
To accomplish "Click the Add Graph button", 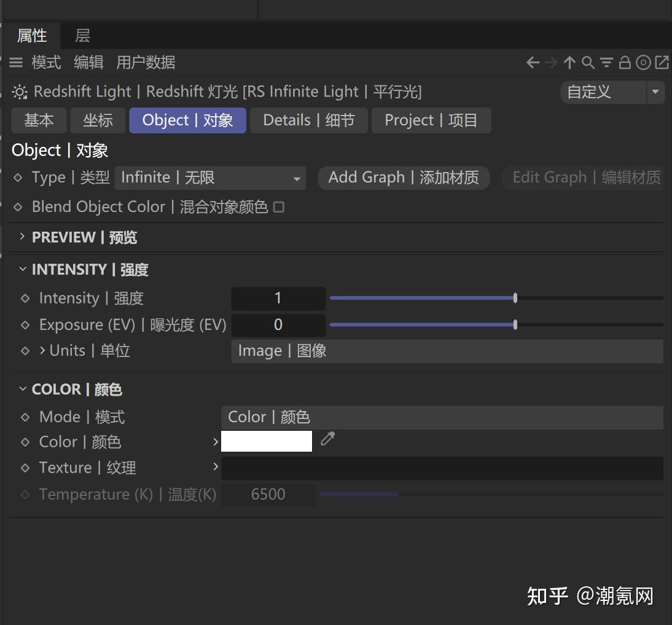I will pos(403,178).
